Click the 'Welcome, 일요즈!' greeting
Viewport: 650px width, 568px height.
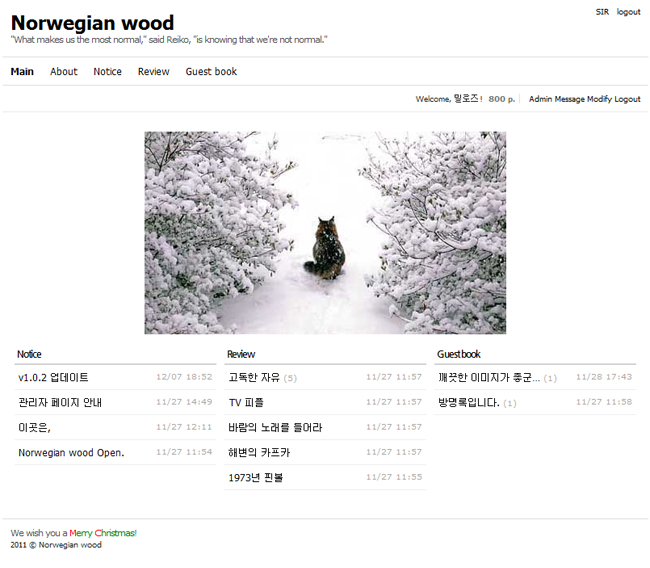(x=449, y=99)
